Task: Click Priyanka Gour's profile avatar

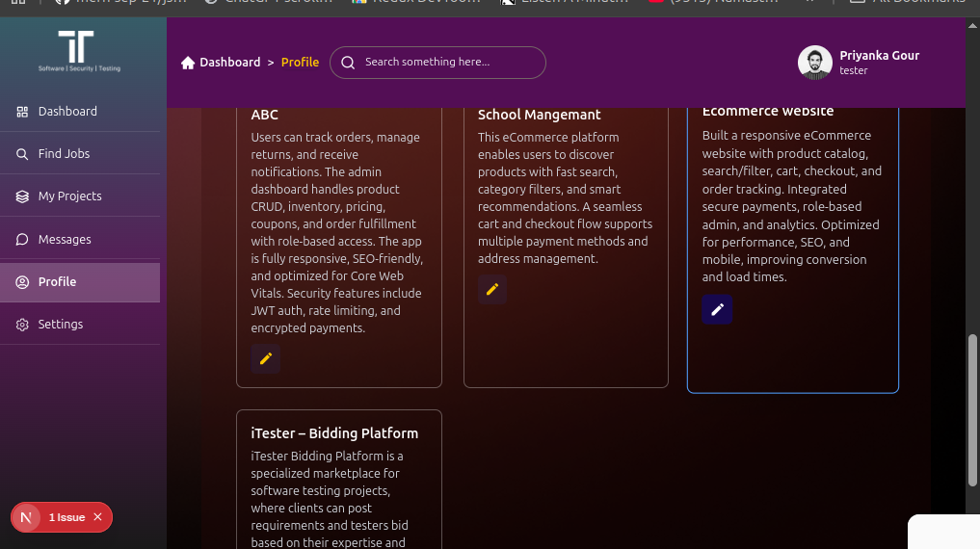Action: click(814, 63)
